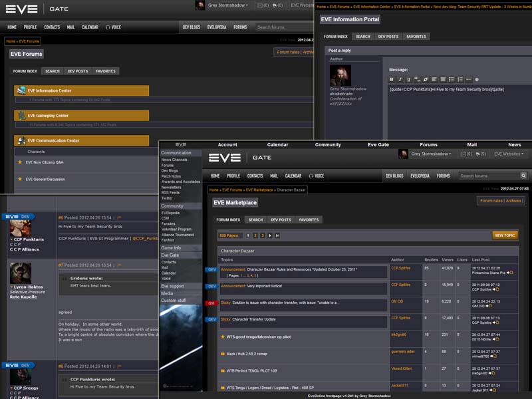Viewport: 532px width, 399px height.
Task: Click the magnifier in the Search forums box
Action: tap(524, 176)
